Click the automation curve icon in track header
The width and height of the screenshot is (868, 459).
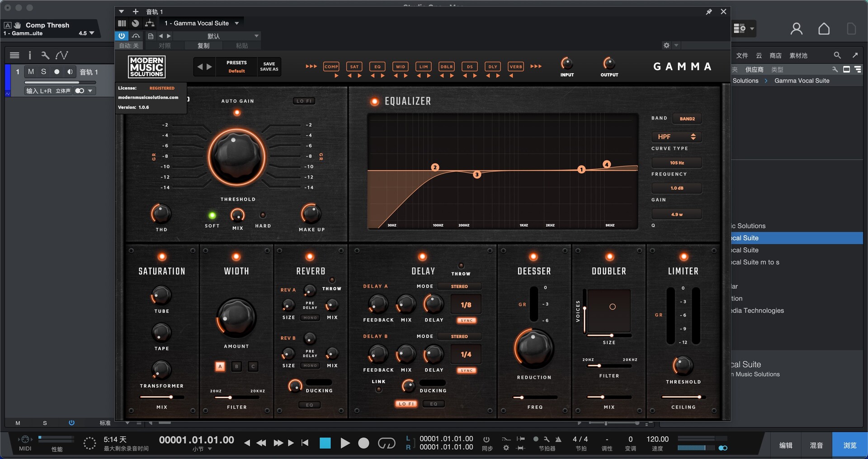[61, 55]
